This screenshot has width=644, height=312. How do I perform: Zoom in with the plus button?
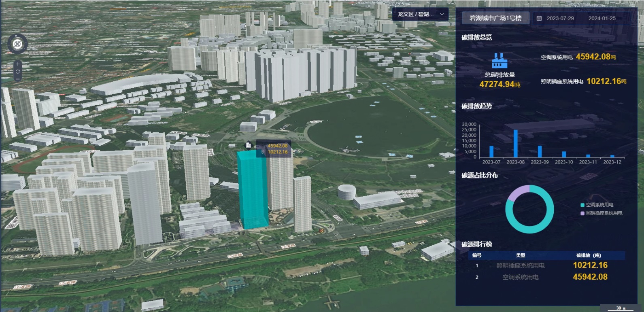click(x=17, y=64)
